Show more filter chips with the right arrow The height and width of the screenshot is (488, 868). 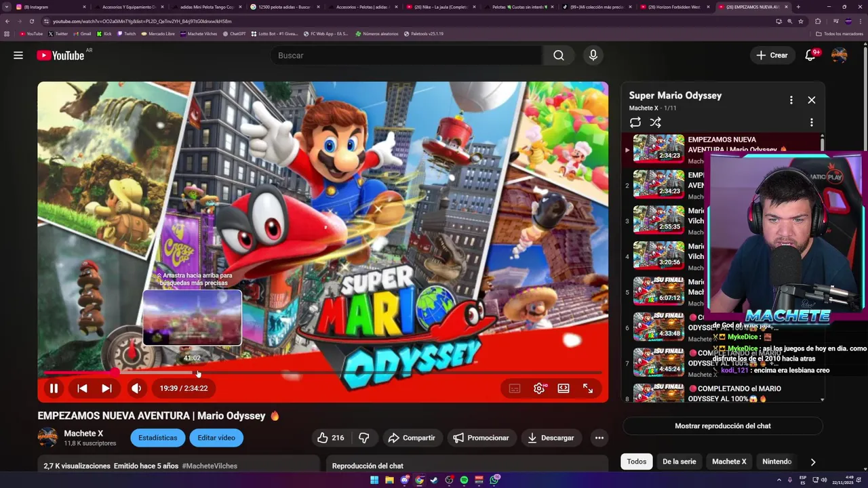(813, 462)
